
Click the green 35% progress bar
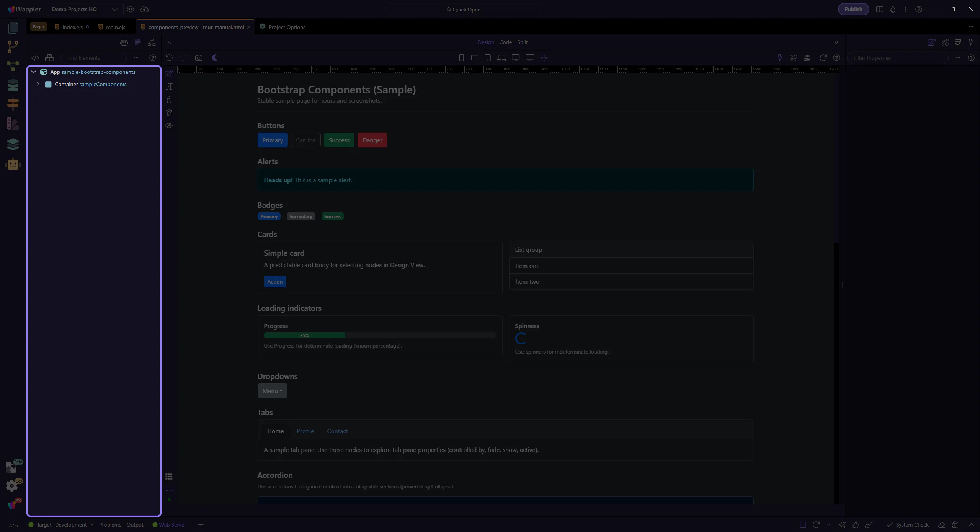pos(304,335)
